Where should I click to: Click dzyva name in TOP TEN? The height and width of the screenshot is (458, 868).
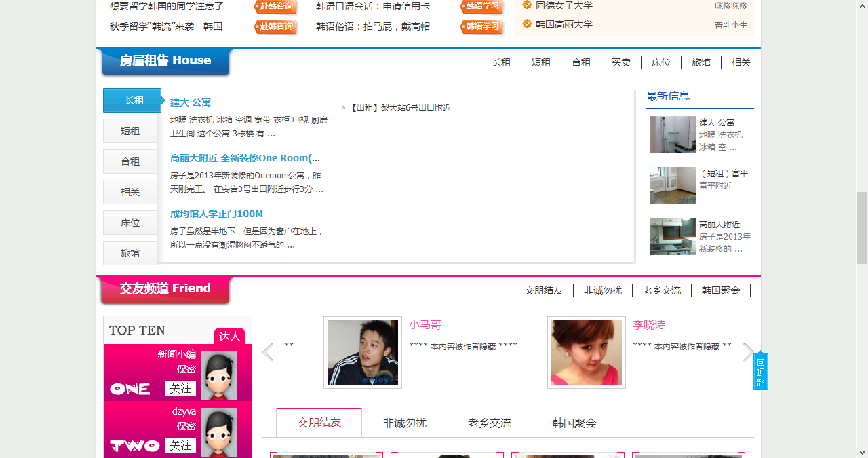(x=184, y=411)
